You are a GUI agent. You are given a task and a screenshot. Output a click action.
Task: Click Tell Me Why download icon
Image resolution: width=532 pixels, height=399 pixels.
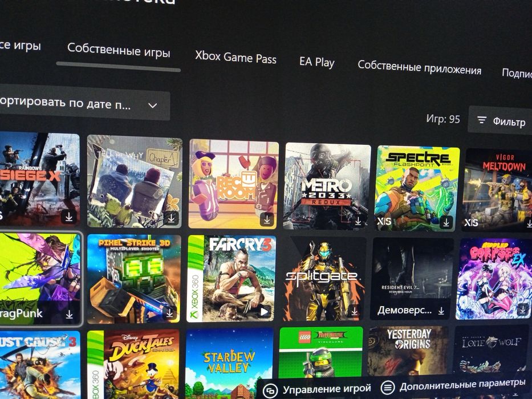(171, 218)
